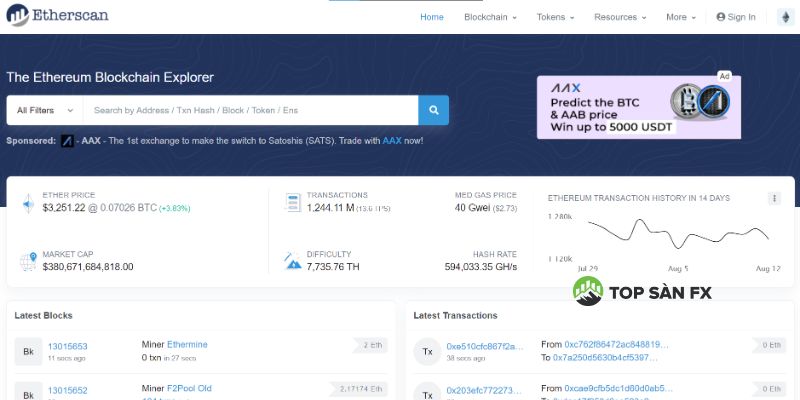Image resolution: width=800 pixels, height=400 pixels.
Task: Open To address 0x7a250d5630b4cf5397
Action: click(606, 358)
